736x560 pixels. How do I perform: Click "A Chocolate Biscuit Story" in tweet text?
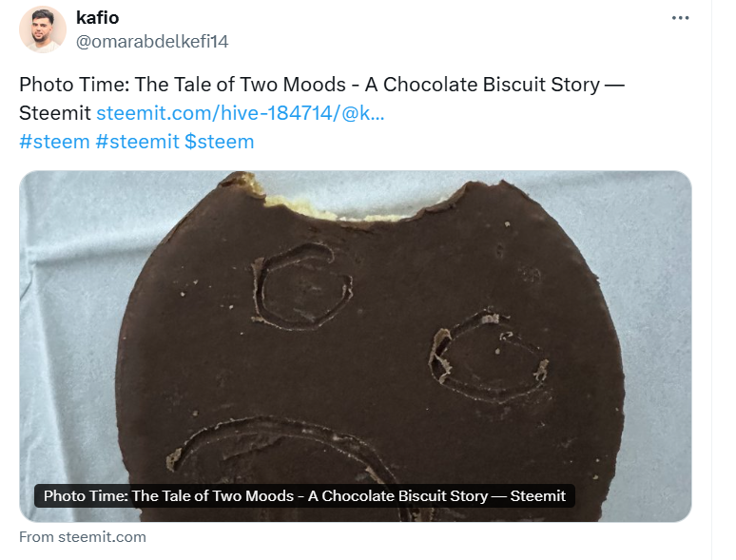(481, 85)
